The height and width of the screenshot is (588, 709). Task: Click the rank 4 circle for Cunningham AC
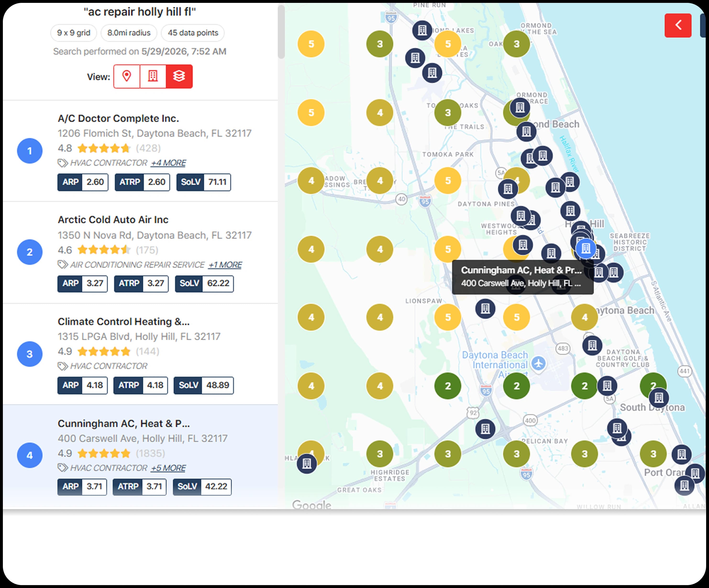(x=30, y=455)
